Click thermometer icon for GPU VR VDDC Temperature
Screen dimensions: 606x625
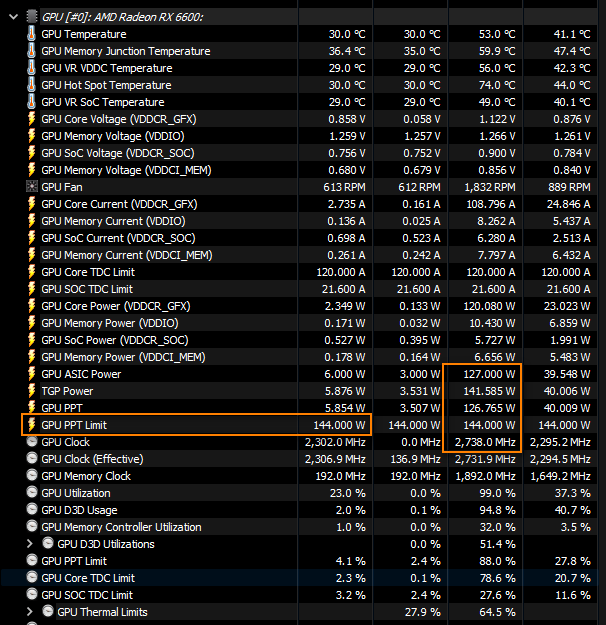tap(31, 68)
